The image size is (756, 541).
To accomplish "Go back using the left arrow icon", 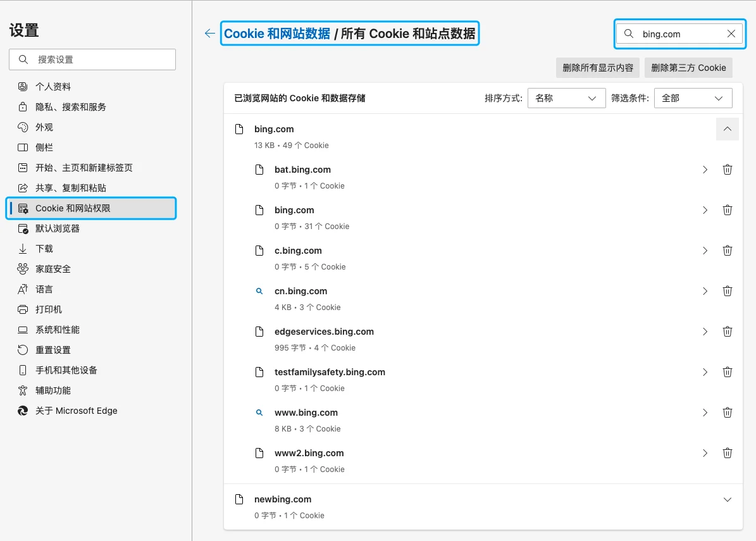I will (210, 34).
